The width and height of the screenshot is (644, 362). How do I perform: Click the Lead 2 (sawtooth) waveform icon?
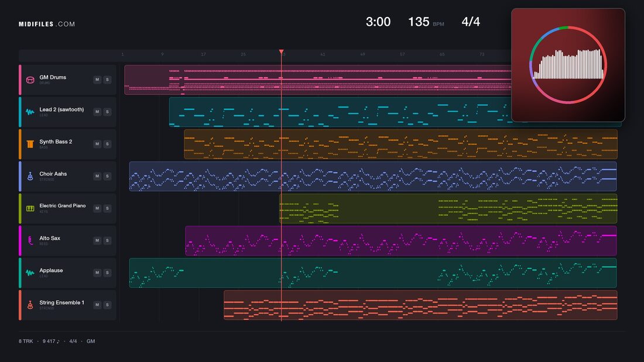coord(30,112)
